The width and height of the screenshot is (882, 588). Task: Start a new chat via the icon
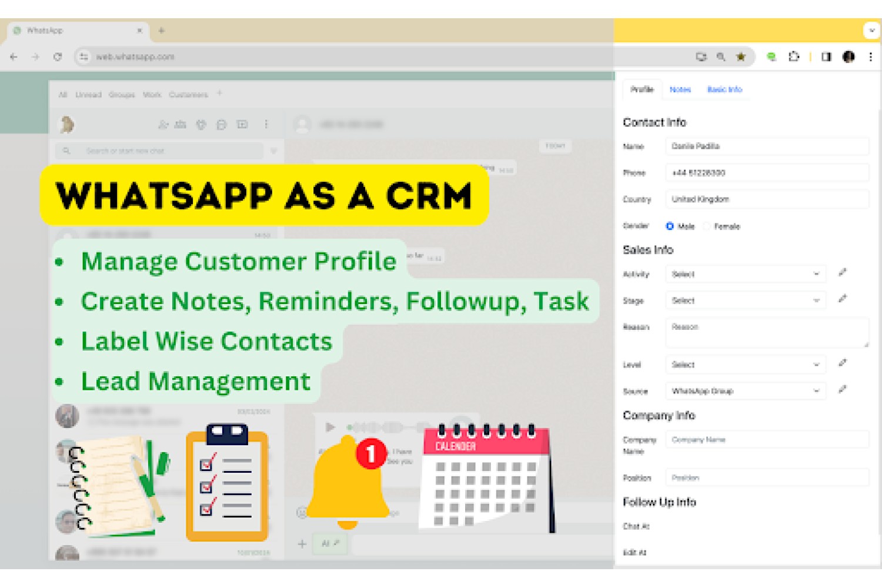click(x=242, y=125)
